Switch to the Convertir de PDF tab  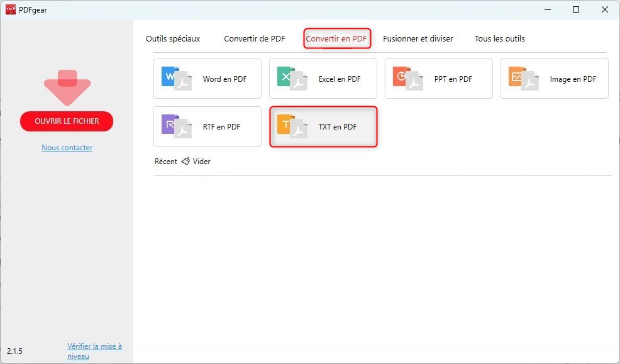(255, 38)
